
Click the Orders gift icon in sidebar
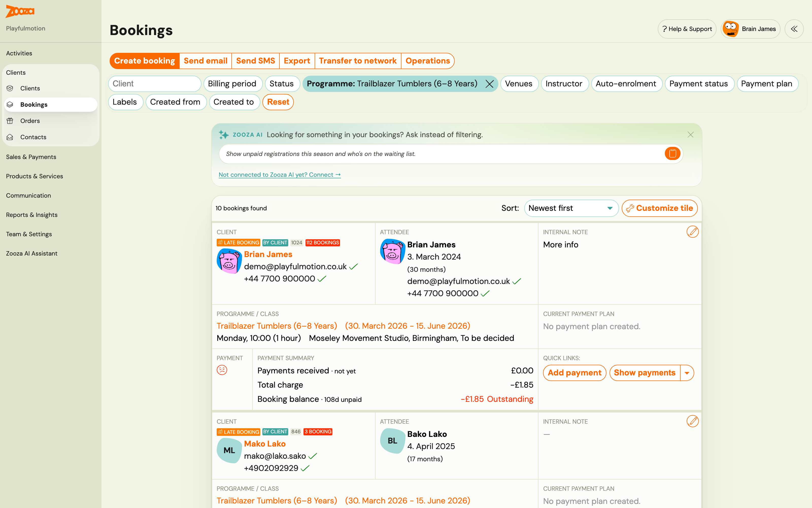[10, 121]
